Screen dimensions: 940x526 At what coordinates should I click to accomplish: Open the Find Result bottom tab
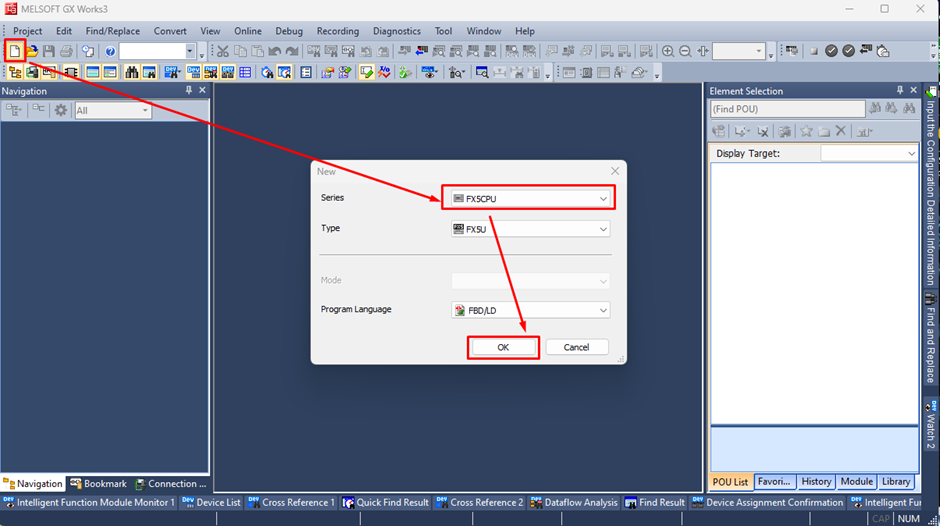click(x=655, y=503)
